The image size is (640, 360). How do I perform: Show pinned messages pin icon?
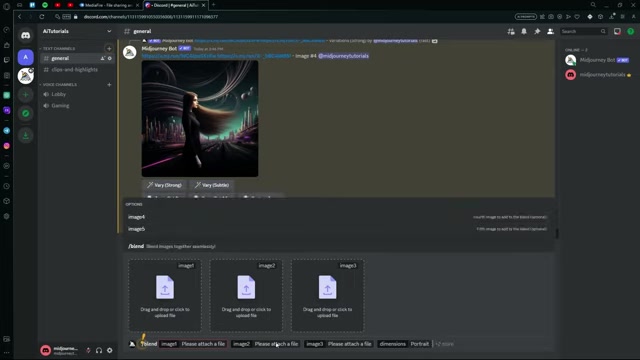point(537,31)
